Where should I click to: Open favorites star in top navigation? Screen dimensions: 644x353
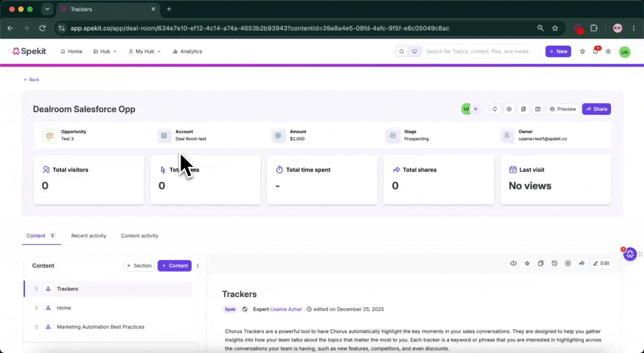point(583,51)
